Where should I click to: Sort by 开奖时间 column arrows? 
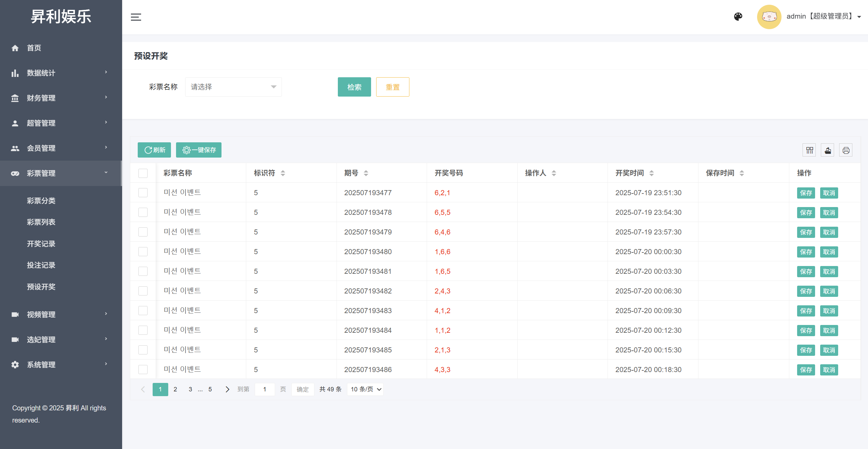click(651, 173)
